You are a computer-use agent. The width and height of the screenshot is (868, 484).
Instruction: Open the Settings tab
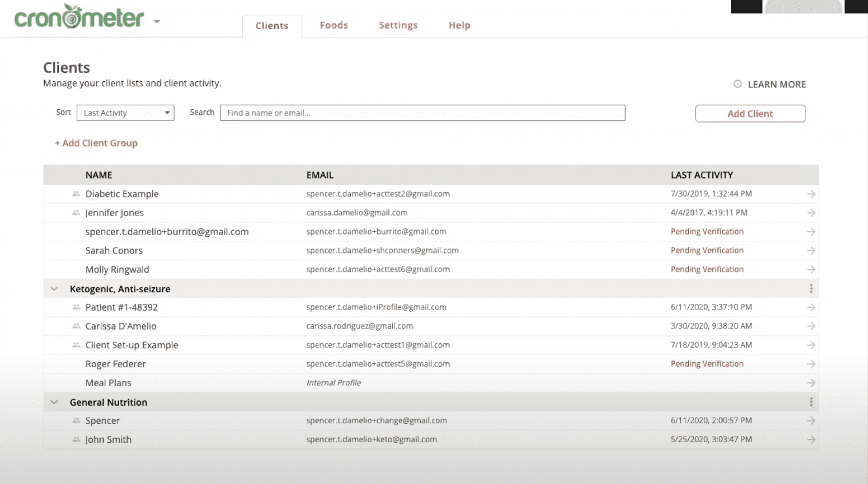398,25
